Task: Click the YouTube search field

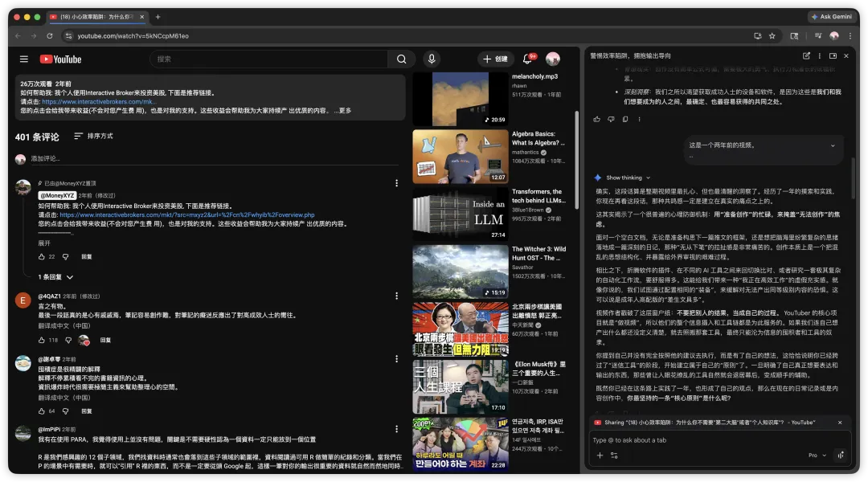Action: tap(269, 59)
